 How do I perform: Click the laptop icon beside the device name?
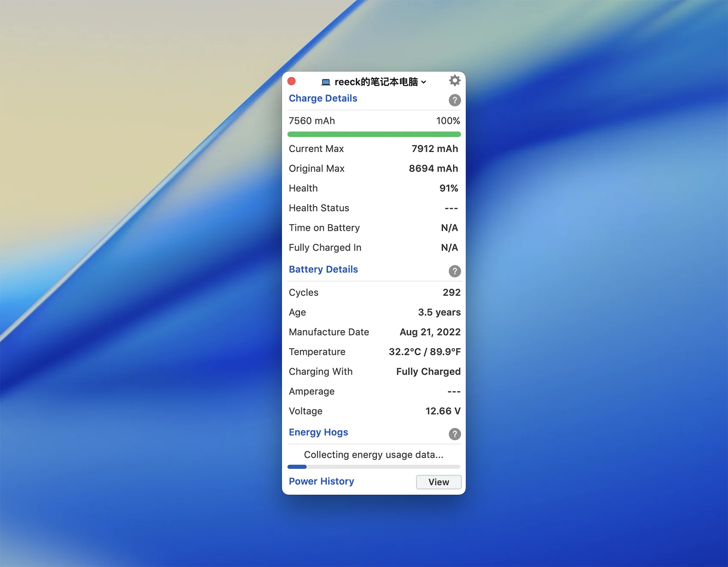[326, 82]
